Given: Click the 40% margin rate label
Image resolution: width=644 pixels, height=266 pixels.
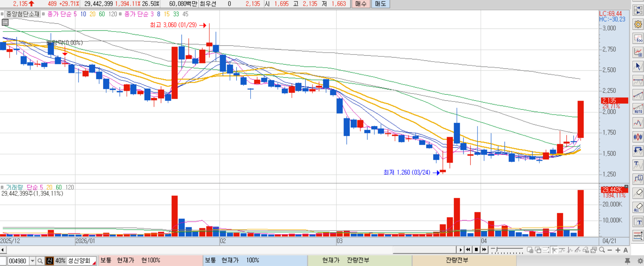Looking at the screenshot, I should coord(60,261).
